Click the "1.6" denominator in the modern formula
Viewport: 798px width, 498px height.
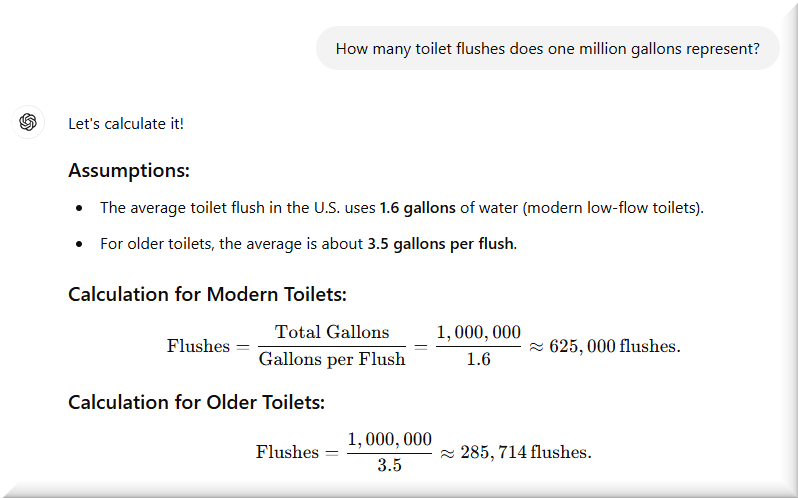(478, 359)
